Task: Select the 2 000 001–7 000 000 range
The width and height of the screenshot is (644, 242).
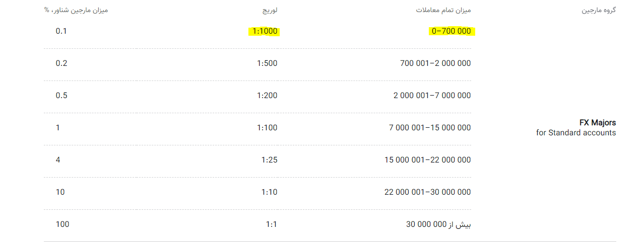Action: click(432, 96)
